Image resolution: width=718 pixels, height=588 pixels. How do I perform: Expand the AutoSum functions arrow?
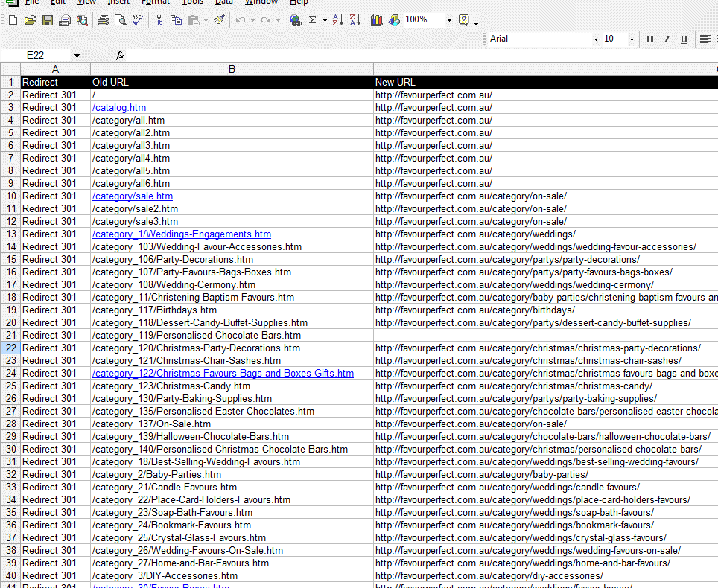click(x=325, y=20)
